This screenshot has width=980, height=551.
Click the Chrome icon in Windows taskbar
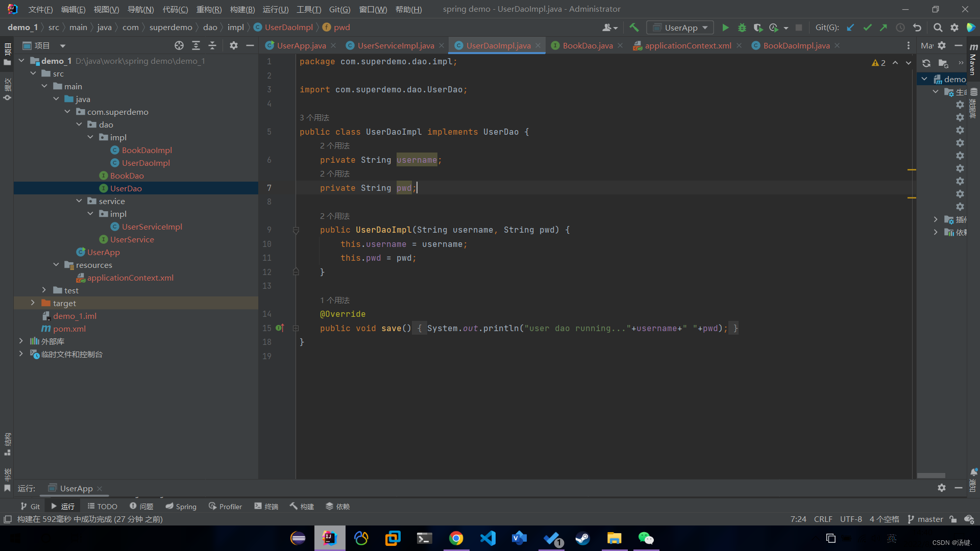(456, 538)
